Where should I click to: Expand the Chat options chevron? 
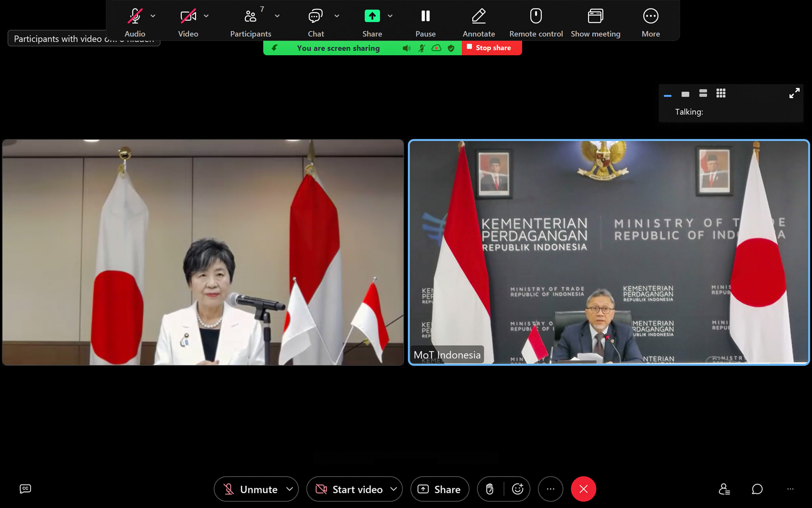coord(337,16)
